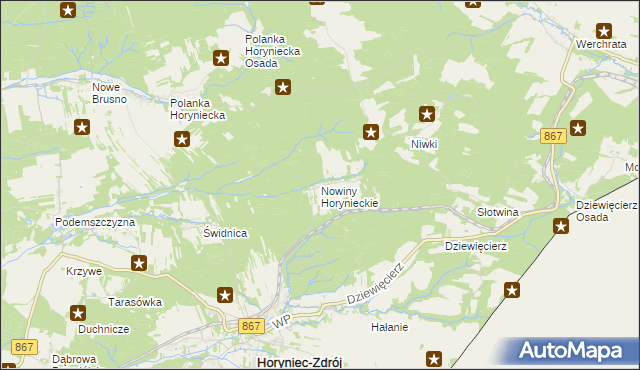
Task: Click the Polanka Horyniecka label
Action: pos(198,109)
